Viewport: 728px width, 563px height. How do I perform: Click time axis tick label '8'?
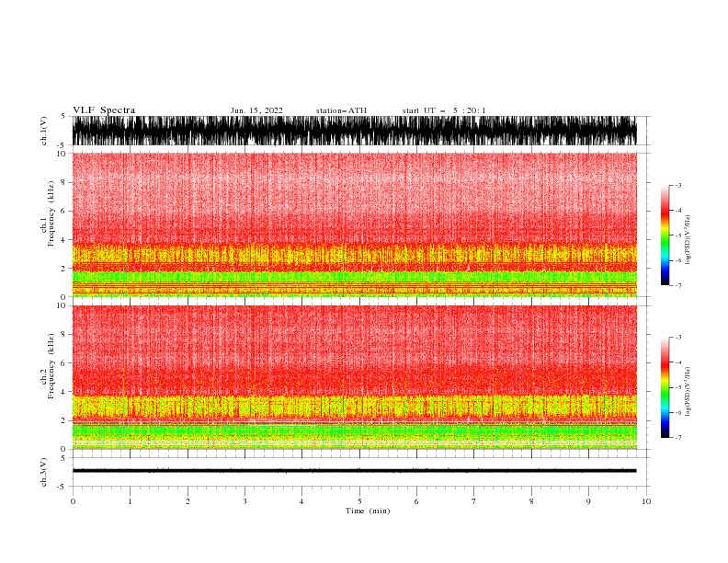click(531, 501)
